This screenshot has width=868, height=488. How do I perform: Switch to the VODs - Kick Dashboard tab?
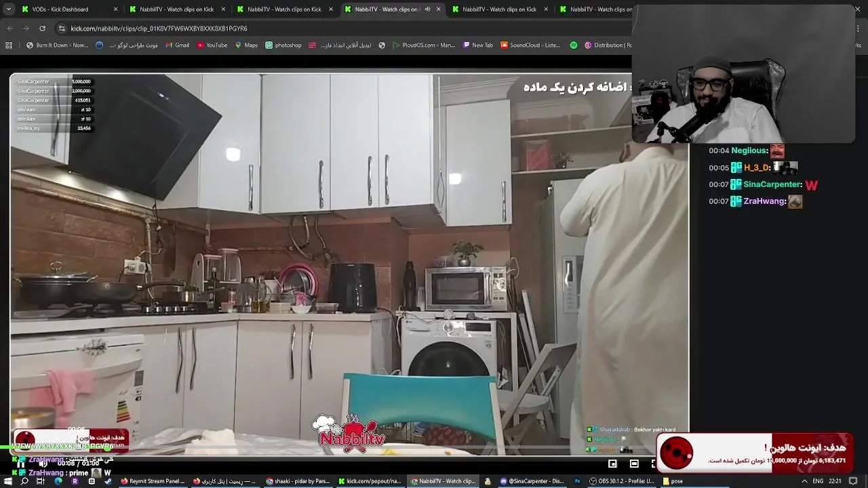(68, 9)
